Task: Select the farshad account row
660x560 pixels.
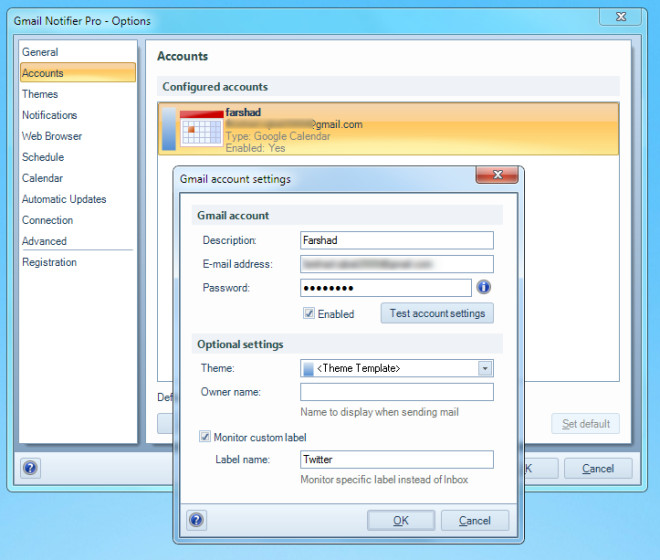Action: 388,129
